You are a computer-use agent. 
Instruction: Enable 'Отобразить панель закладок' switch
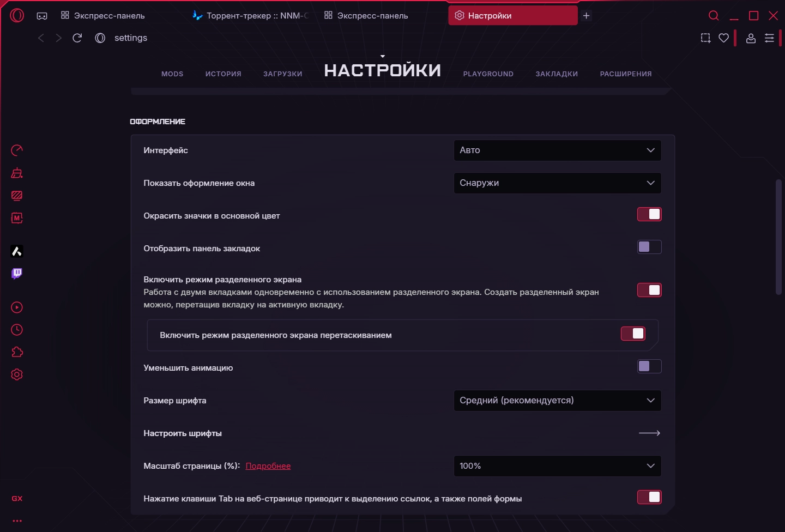pos(649,247)
